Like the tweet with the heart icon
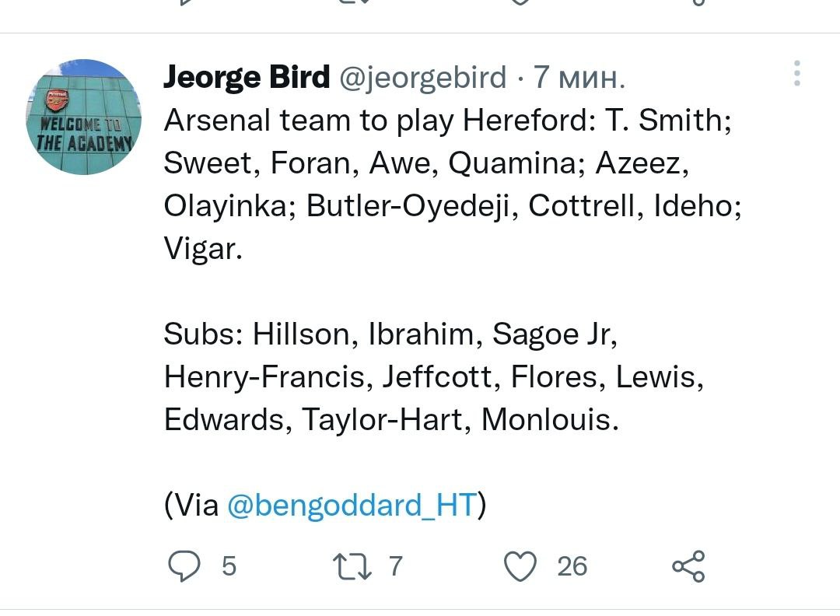Screen dimensions: 840x616 click(520, 566)
